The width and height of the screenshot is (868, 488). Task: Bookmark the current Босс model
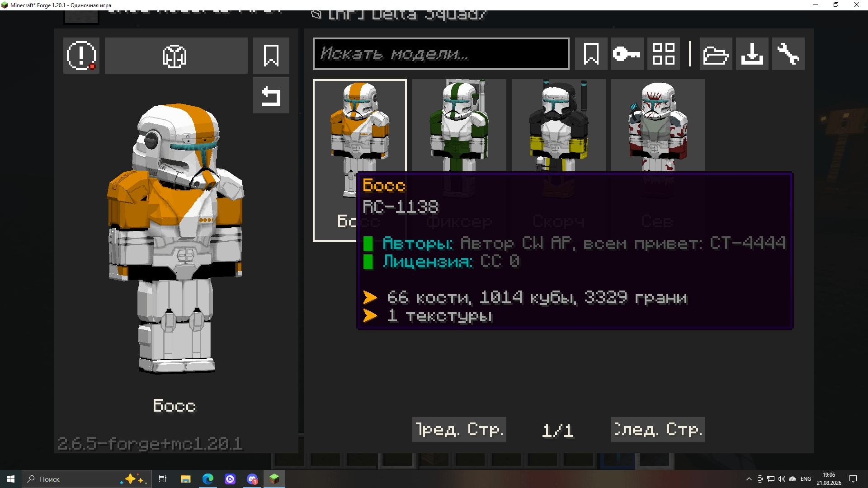click(x=271, y=56)
